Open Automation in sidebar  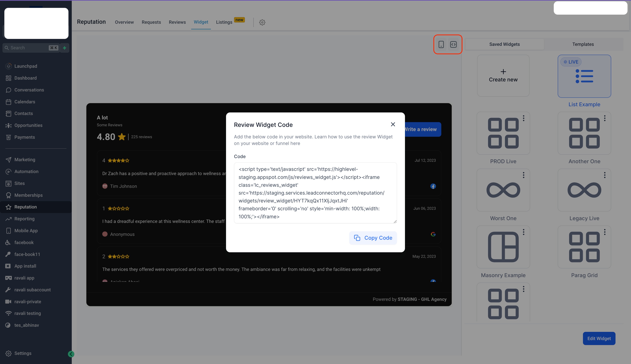[x=26, y=171]
